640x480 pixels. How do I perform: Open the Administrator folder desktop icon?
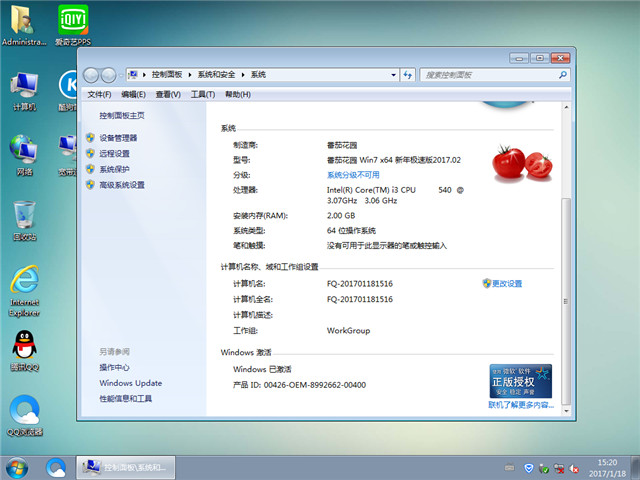(24, 24)
